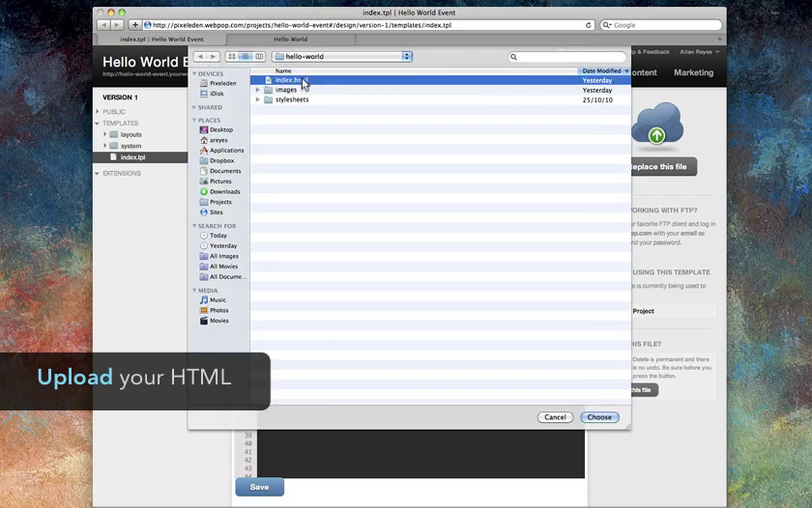
Task: Switch to the Hello World browser tab
Action: point(291,40)
